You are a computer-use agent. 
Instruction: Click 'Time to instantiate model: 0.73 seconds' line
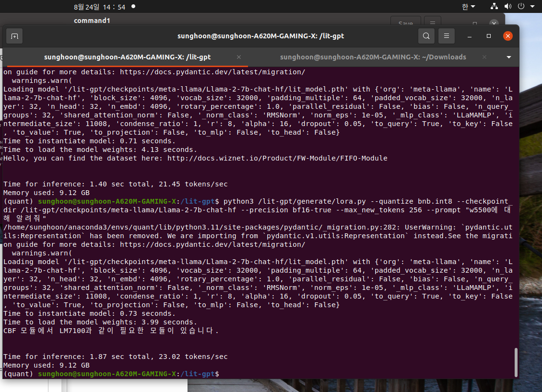90,313
